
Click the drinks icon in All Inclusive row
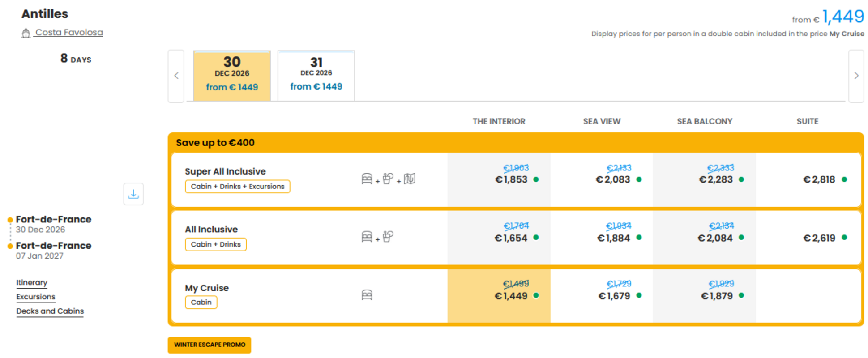tap(388, 236)
